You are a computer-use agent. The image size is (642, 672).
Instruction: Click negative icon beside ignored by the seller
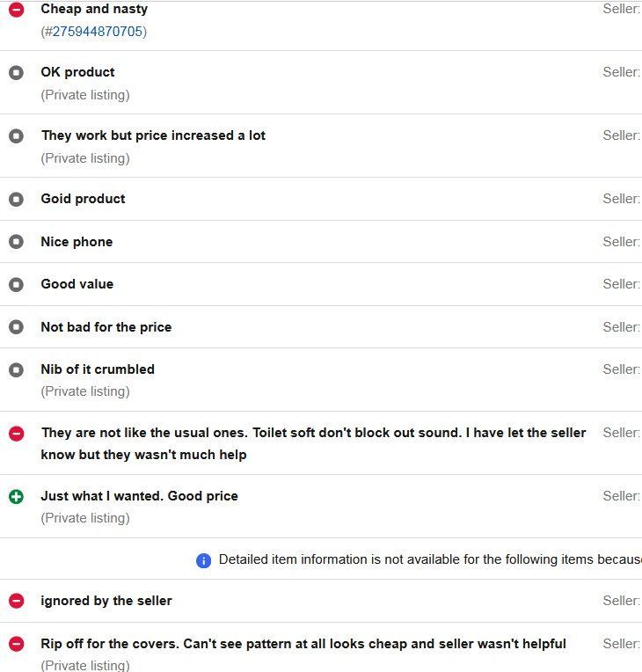click(x=17, y=601)
